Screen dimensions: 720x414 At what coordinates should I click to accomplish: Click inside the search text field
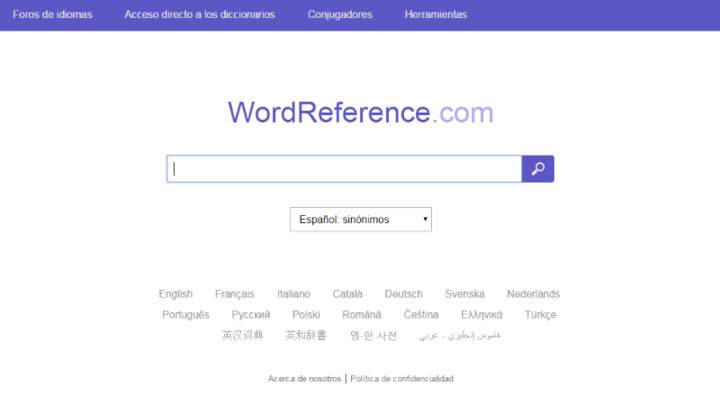click(344, 169)
